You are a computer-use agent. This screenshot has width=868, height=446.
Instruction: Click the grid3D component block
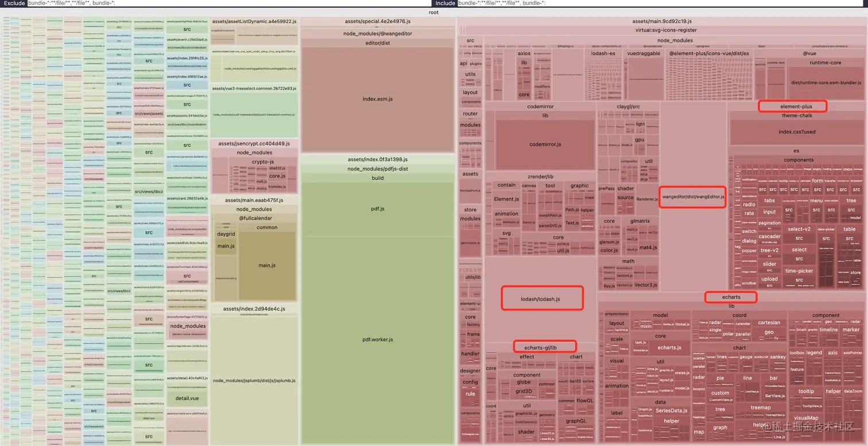coord(524,391)
